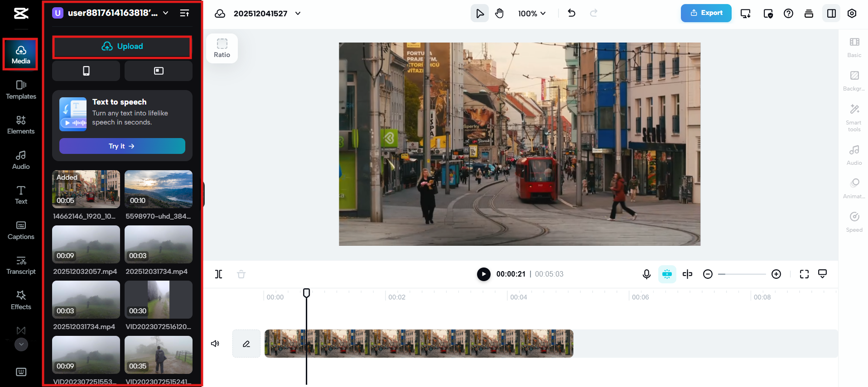868x387 pixels.
Task: Open the Transitions icon in sidebar
Action: coord(21,330)
